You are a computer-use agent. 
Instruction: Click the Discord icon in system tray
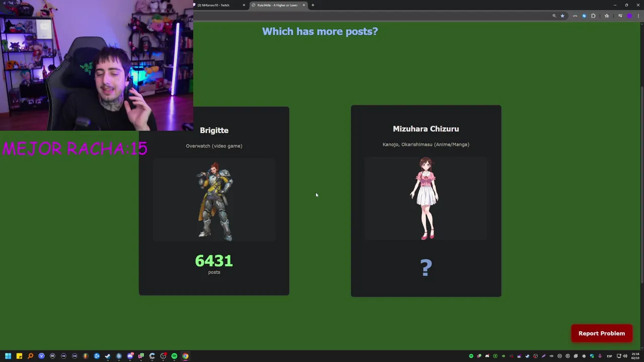tap(487, 356)
